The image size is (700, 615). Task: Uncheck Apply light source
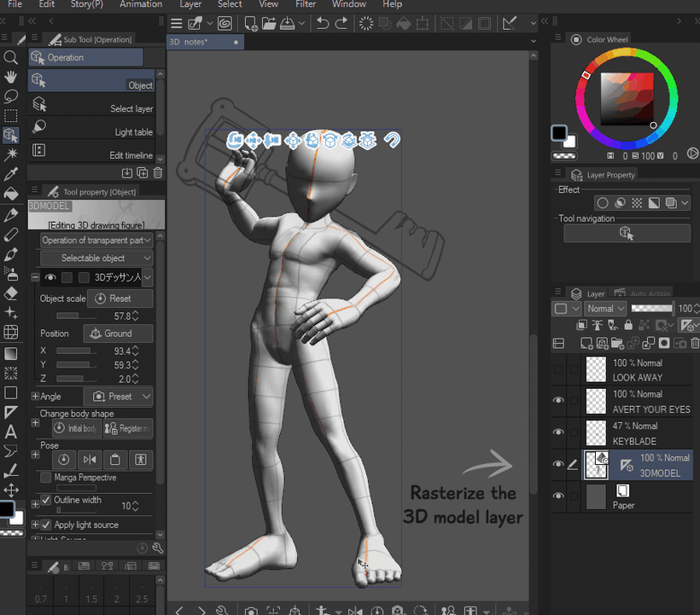(46, 525)
